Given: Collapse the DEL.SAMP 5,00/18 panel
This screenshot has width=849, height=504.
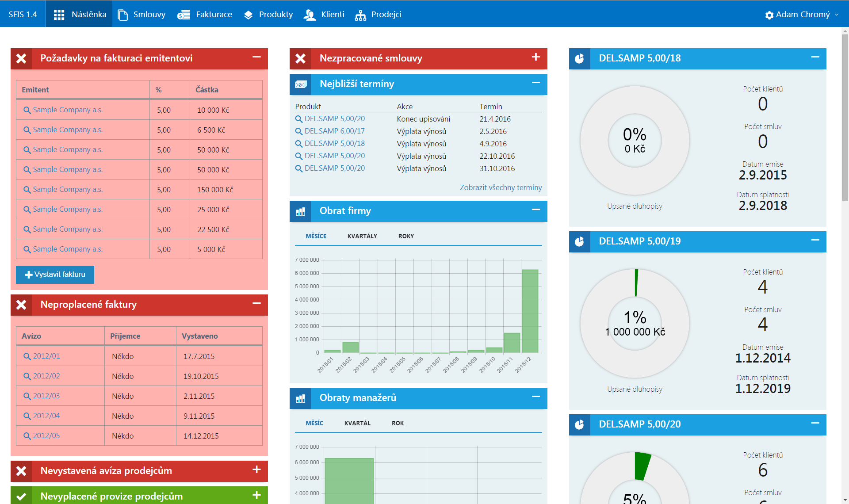Looking at the screenshot, I should point(815,57).
